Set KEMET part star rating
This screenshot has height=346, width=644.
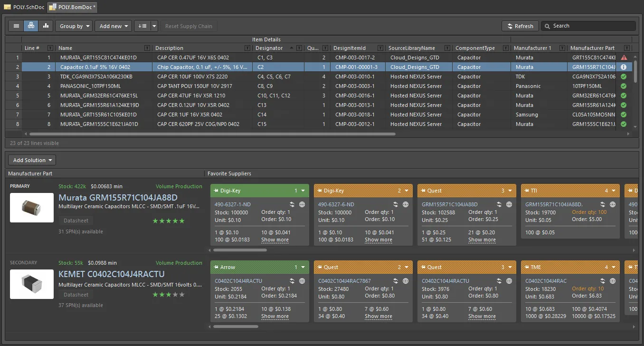(x=168, y=295)
